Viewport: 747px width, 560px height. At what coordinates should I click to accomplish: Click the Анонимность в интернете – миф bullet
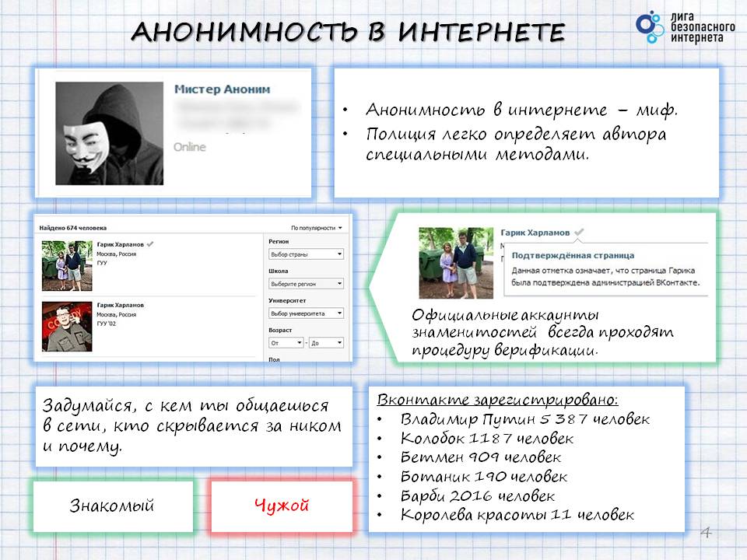coord(521,110)
